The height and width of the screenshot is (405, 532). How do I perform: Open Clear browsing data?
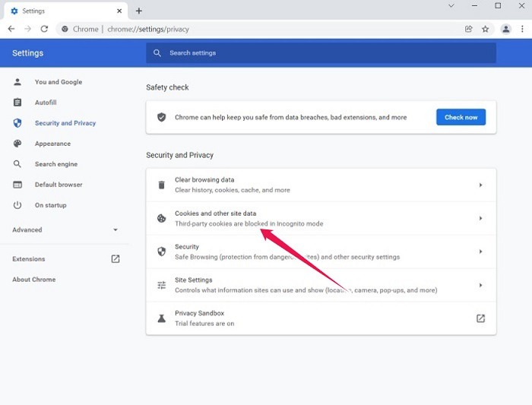pos(321,185)
